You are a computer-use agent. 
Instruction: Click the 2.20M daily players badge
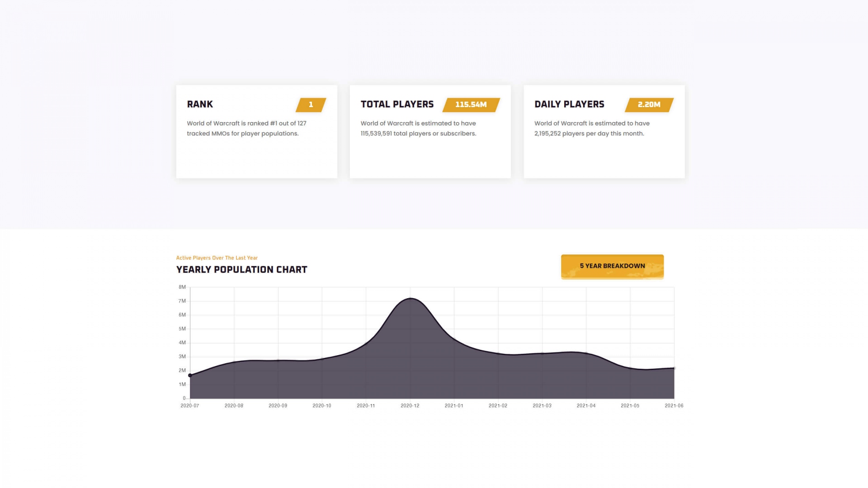click(649, 105)
